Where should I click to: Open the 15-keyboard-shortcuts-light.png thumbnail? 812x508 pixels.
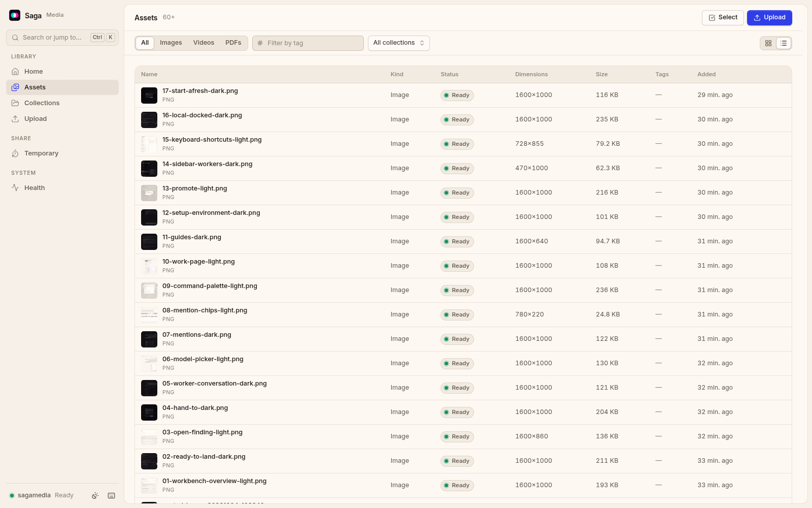(149, 144)
